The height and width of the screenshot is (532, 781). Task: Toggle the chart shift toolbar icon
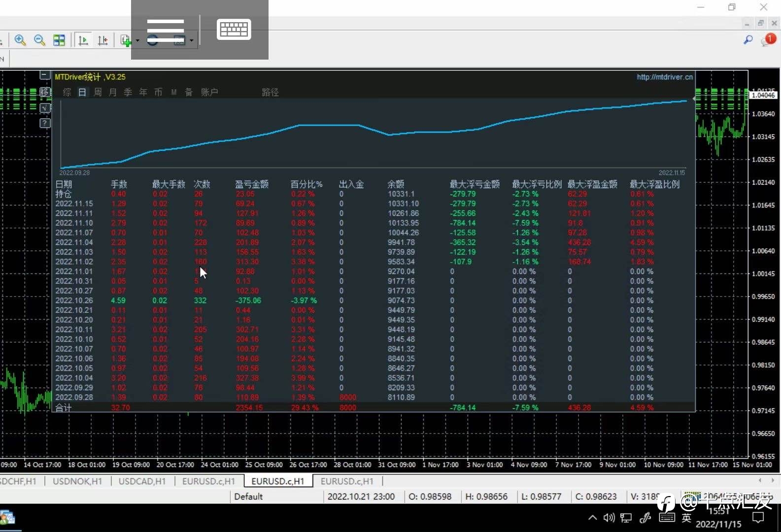[102, 40]
